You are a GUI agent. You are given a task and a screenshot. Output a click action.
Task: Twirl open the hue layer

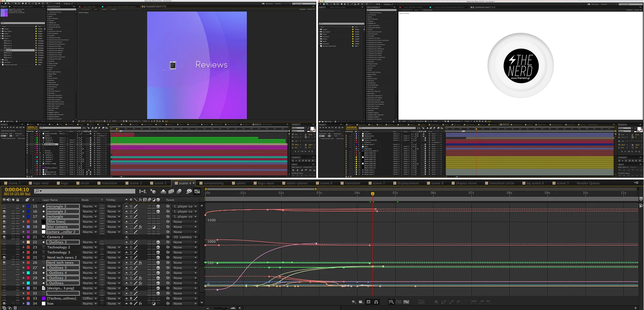pyautogui.click(x=23, y=304)
